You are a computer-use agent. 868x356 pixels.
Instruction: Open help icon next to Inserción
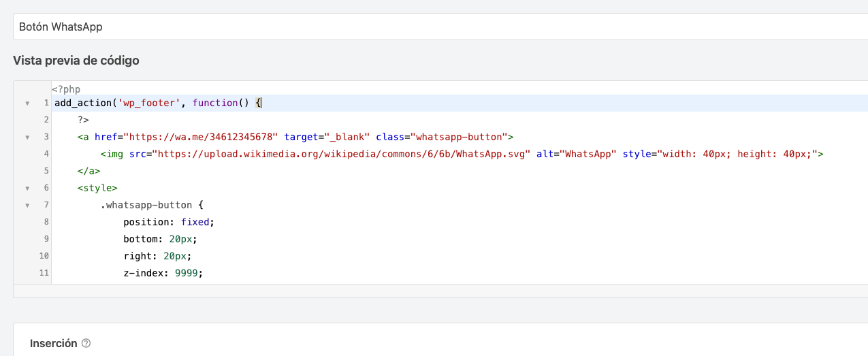(x=86, y=344)
